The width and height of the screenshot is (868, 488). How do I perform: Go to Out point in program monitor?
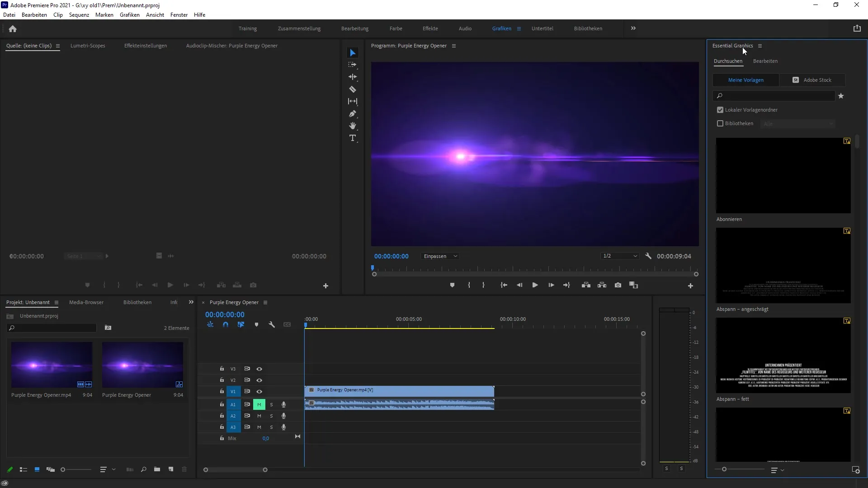[566, 285]
